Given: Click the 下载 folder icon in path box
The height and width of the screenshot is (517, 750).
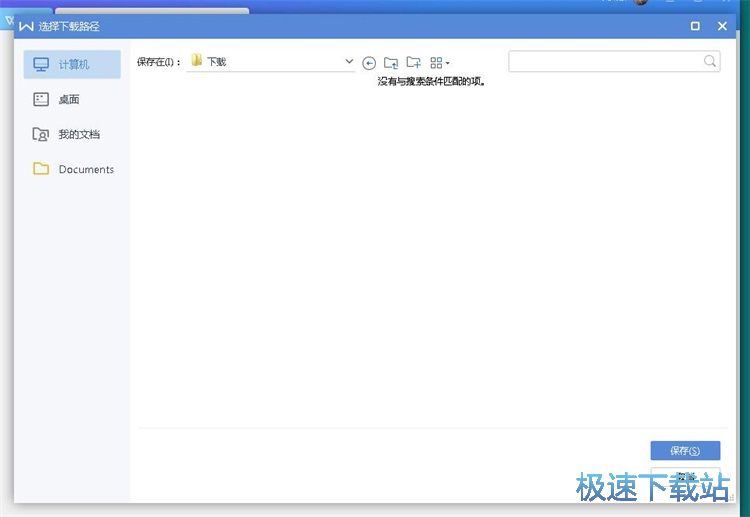Looking at the screenshot, I should click(x=196, y=60).
